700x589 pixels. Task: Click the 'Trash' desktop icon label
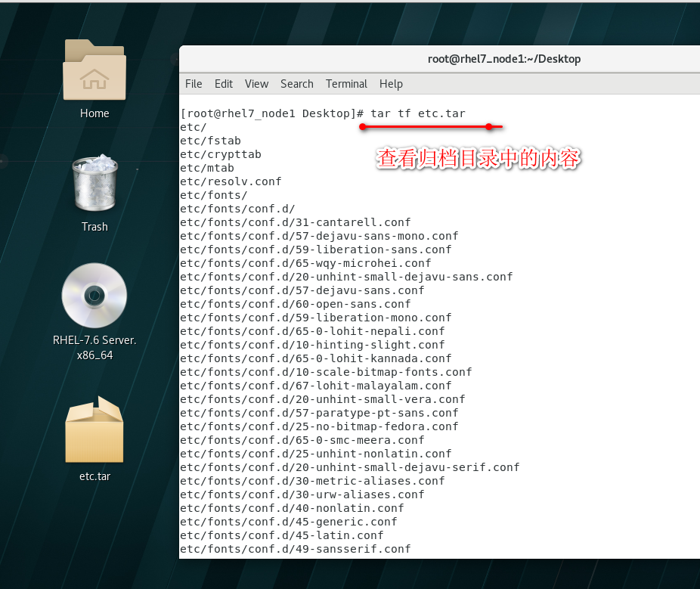tap(94, 227)
